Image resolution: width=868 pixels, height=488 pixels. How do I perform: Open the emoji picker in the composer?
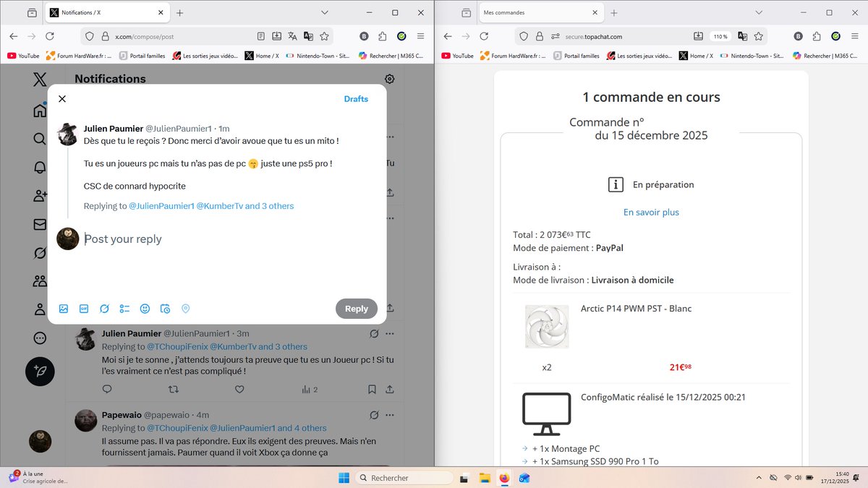pos(145,309)
